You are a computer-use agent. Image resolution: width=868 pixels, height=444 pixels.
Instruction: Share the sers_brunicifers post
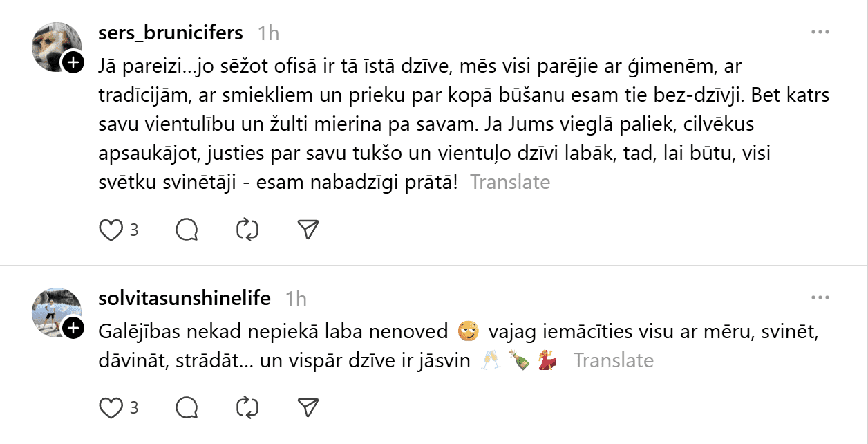(308, 230)
